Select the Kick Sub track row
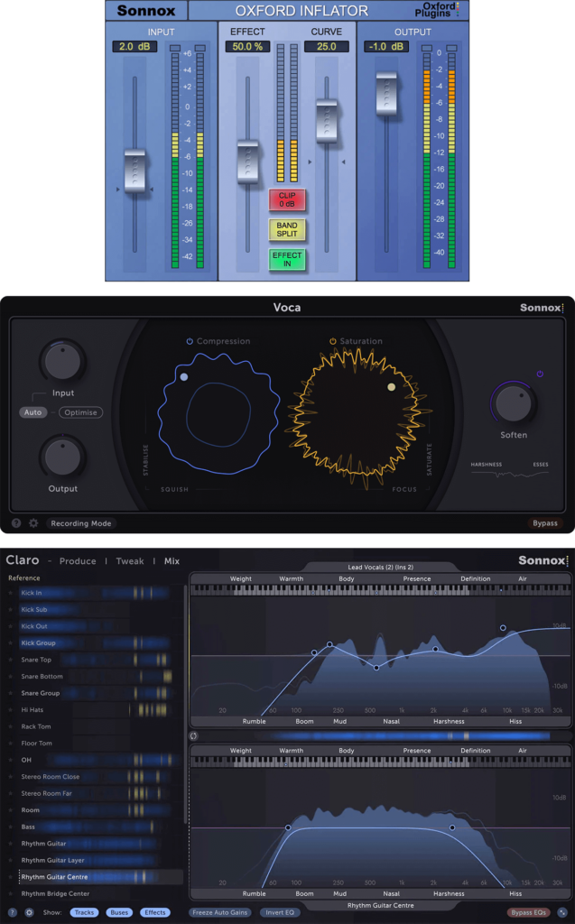The height and width of the screenshot is (924, 575). pyautogui.click(x=95, y=609)
